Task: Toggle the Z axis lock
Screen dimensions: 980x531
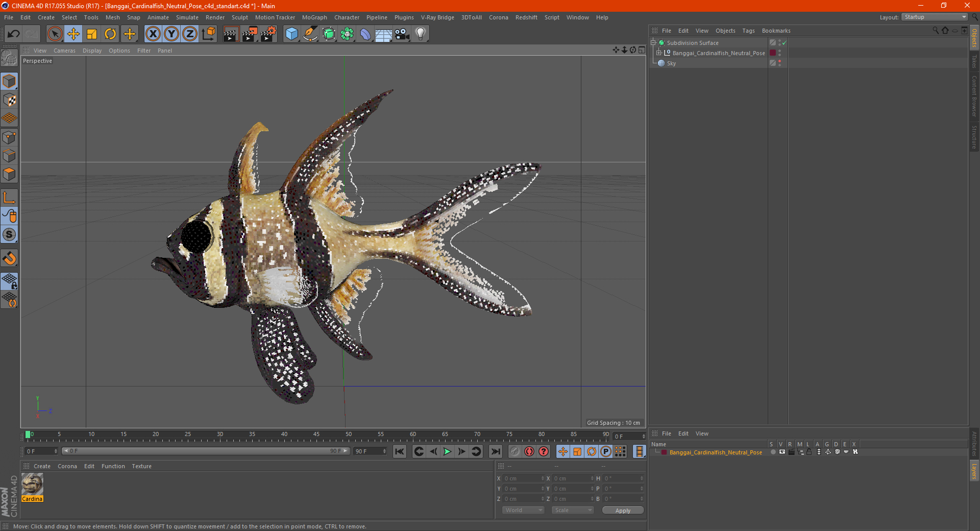Action: click(x=189, y=34)
